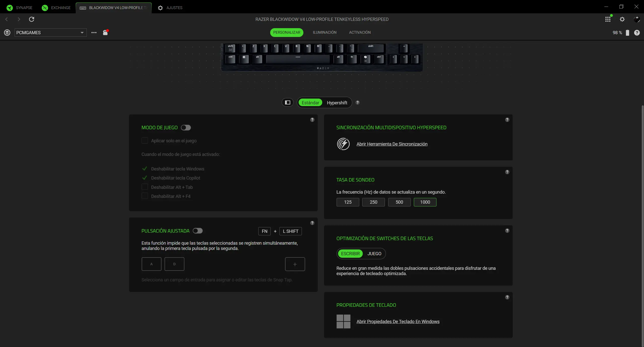Select the right shift key on keyboard
Image resolution: width=644 pixels, height=347 pixels.
point(371,48)
